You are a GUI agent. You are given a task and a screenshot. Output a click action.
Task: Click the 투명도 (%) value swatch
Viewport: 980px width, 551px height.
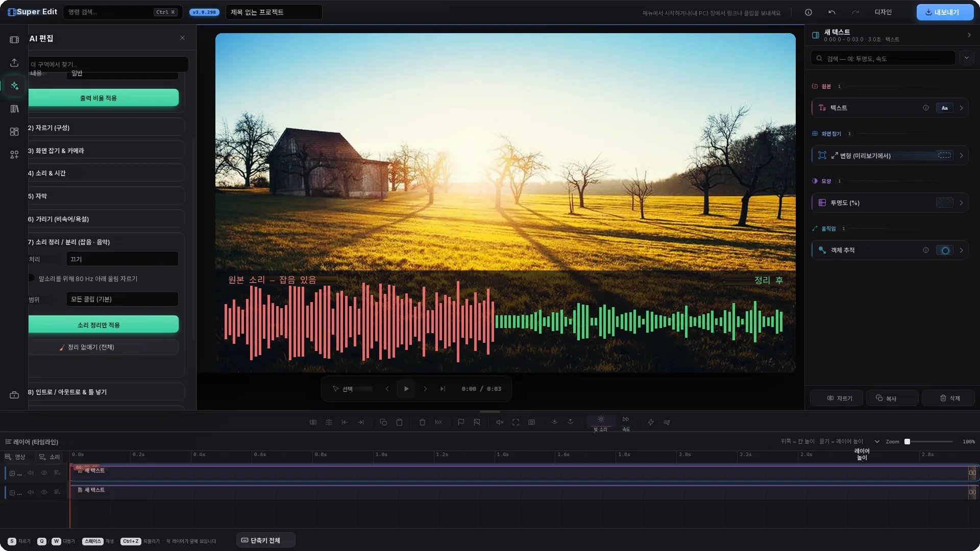click(945, 203)
